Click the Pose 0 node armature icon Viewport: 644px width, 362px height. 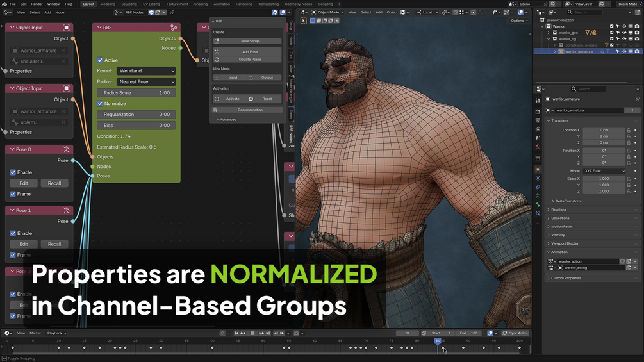click(66, 149)
